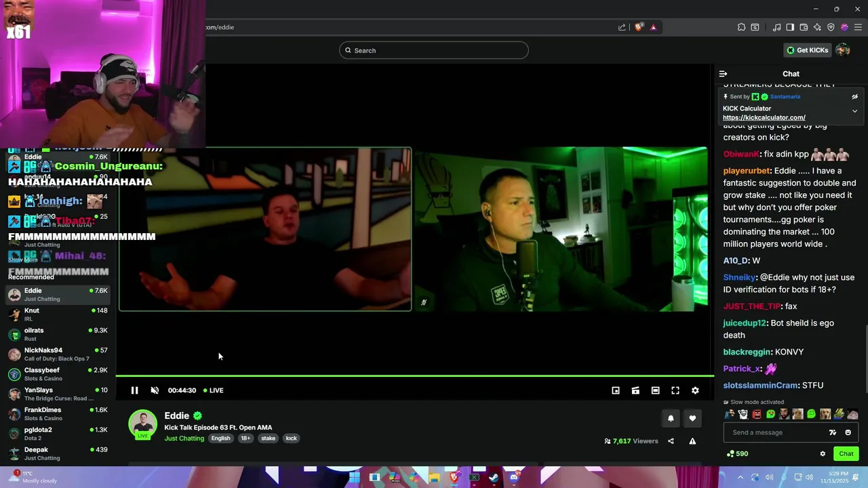Open Brave browser taskbar icon
Image resolution: width=868 pixels, height=488 pixels.
tap(454, 477)
